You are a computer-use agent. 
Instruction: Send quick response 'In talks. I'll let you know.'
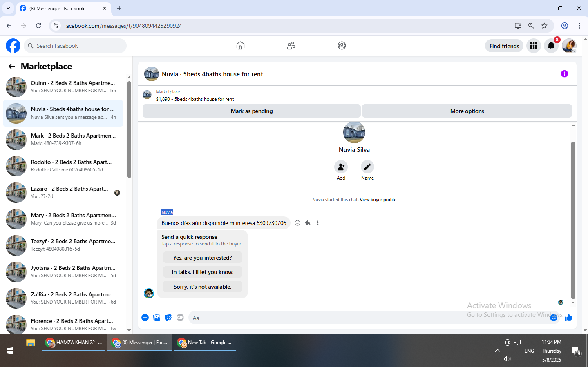coord(202,272)
